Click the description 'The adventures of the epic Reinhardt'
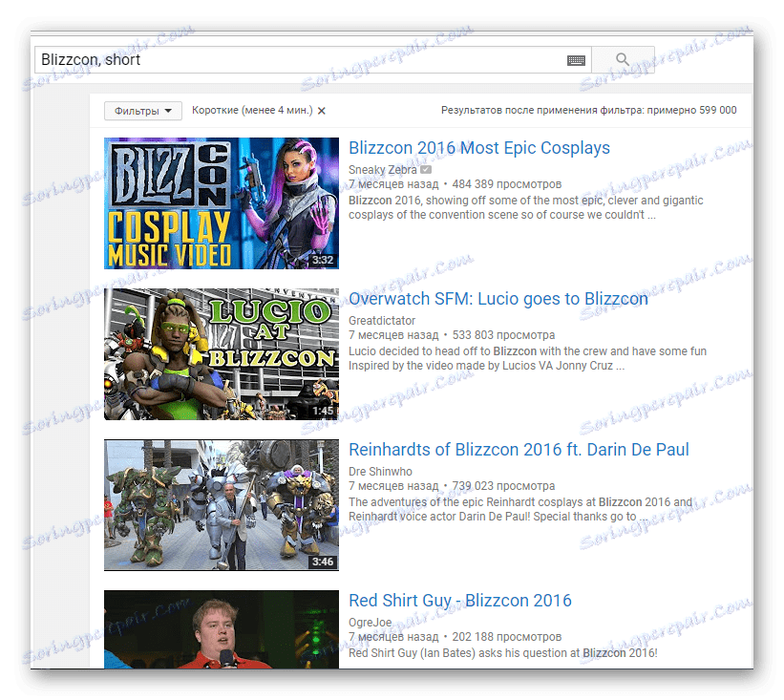Viewport: 784px width, 700px height. pyautogui.click(x=520, y=510)
